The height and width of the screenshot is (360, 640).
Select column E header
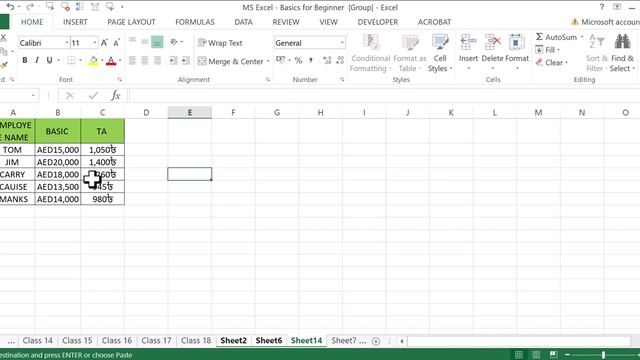point(190,112)
